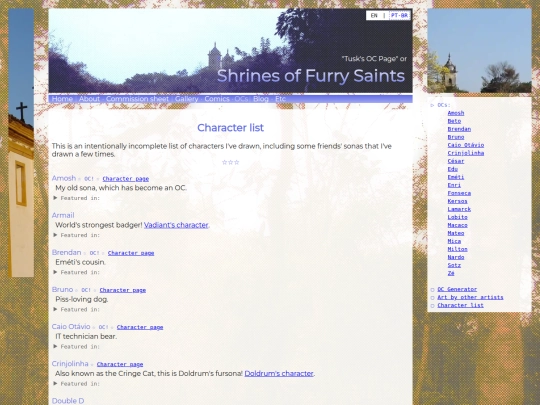This screenshot has height=405, width=540.
Task: Open Lobito in the sidebar list
Action: (457, 217)
